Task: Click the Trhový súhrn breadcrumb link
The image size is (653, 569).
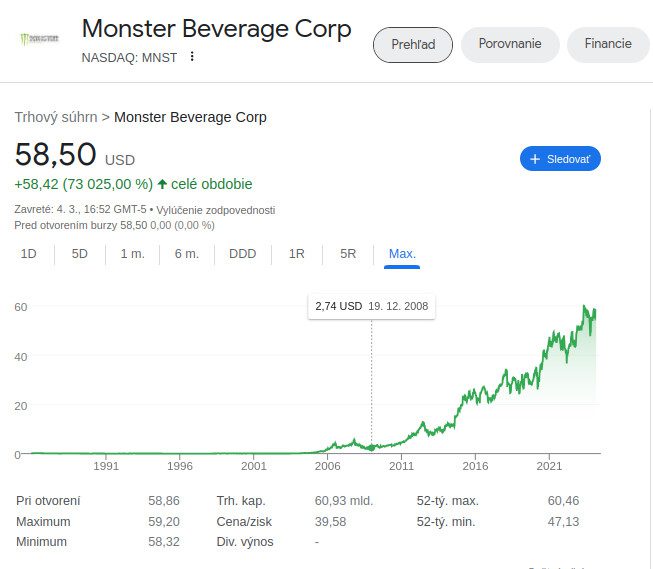Action: (56, 117)
